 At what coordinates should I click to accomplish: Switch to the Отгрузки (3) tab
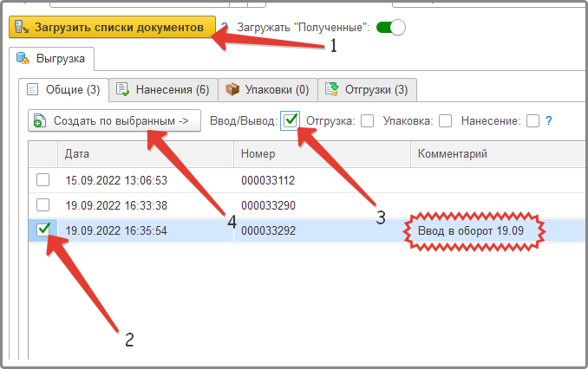coord(367,90)
